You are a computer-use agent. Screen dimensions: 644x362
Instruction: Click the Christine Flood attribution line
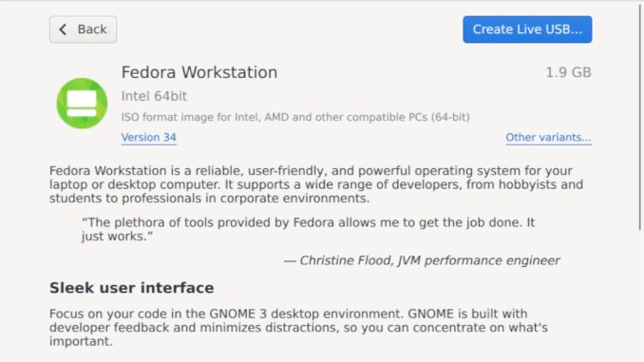(422, 260)
